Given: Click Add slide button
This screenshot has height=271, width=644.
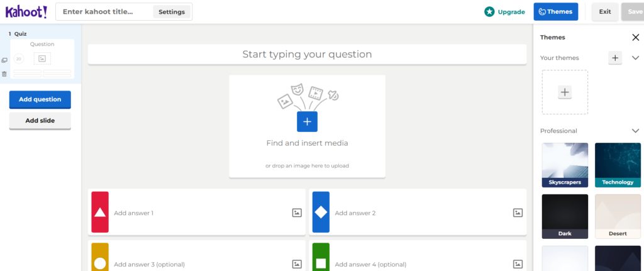Looking at the screenshot, I should click(40, 121).
